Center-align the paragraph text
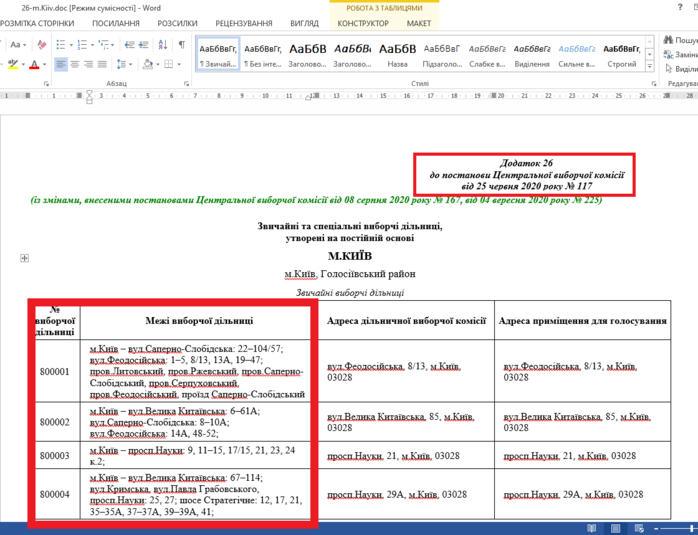The width and height of the screenshot is (698, 535). click(x=76, y=65)
